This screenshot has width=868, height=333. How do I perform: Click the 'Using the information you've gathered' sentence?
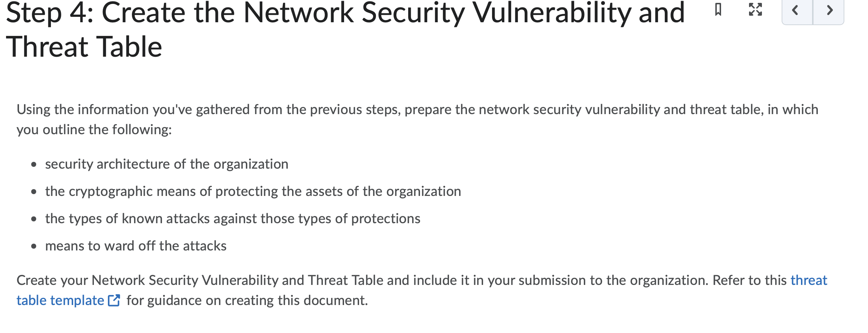coord(418,109)
